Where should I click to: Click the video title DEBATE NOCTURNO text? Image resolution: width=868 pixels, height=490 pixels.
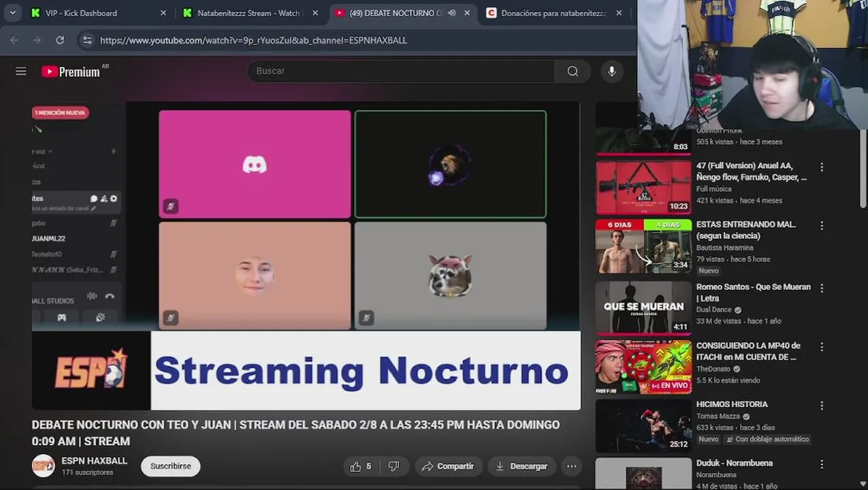tap(295, 433)
